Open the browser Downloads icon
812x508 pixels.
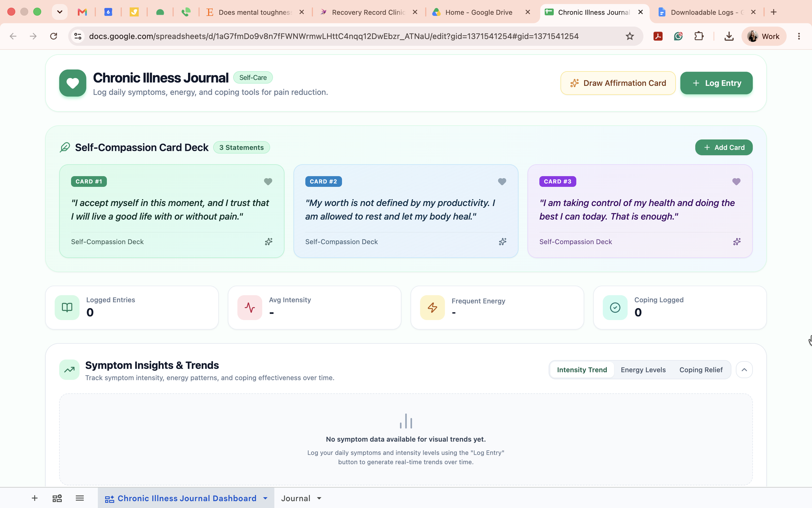tap(729, 36)
